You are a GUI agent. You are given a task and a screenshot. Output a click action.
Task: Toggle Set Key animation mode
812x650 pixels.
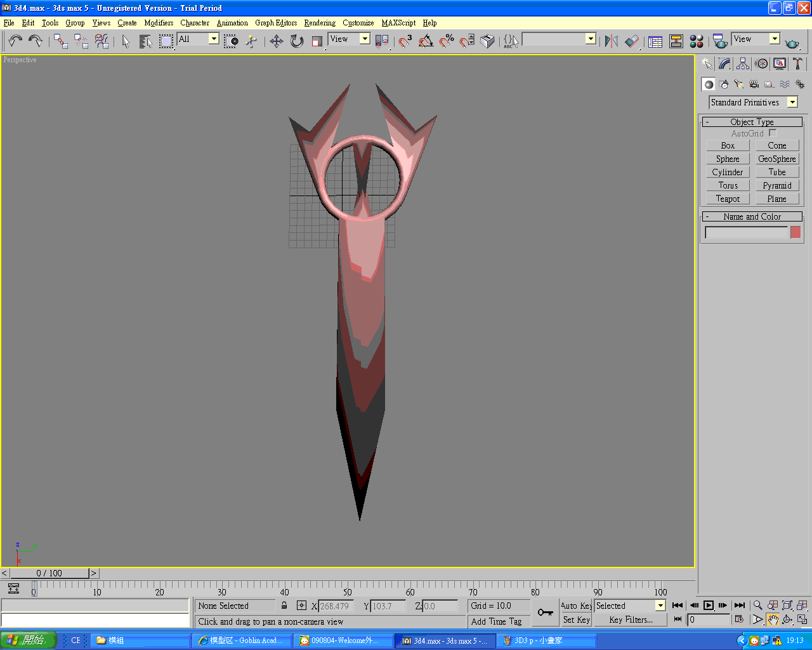click(576, 620)
